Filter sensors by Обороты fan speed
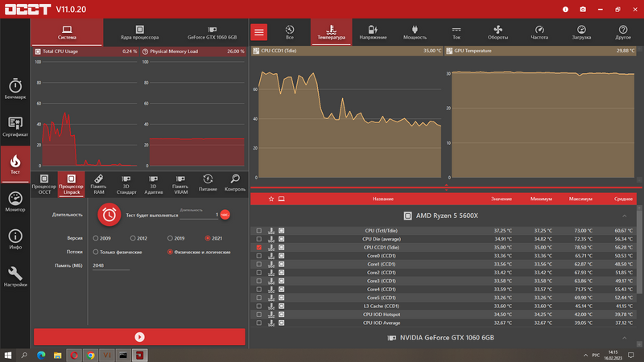This screenshot has height=362, width=644. 497,32
